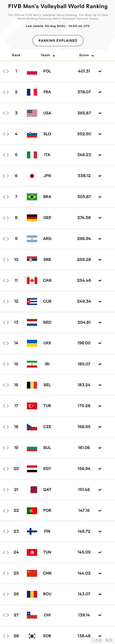Click the Canada flag icon
This screenshot has height=644, width=115.
coord(32,280)
